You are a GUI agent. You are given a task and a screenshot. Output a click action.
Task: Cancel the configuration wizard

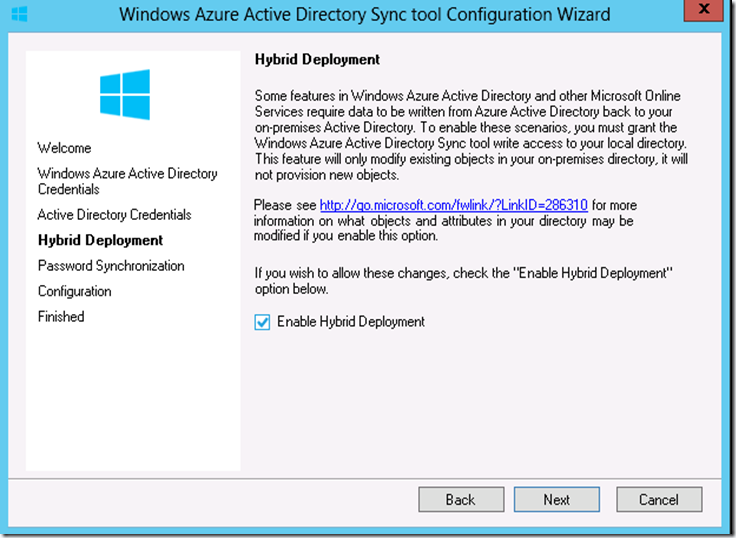[659, 500]
